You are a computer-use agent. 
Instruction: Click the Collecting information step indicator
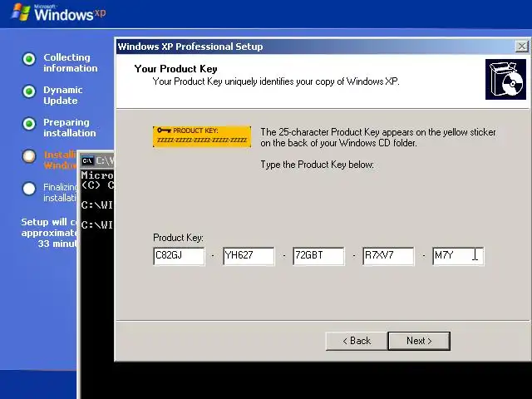pyautogui.click(x=29, y=59)
